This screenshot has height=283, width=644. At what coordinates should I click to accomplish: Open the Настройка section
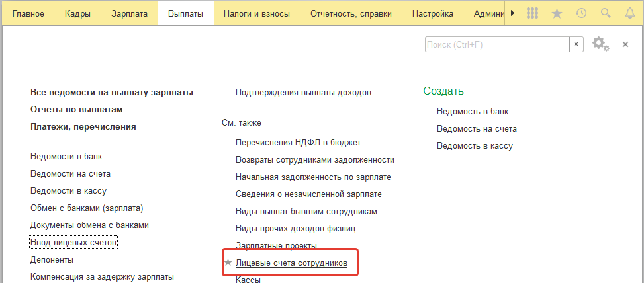(x=432, y=13)
